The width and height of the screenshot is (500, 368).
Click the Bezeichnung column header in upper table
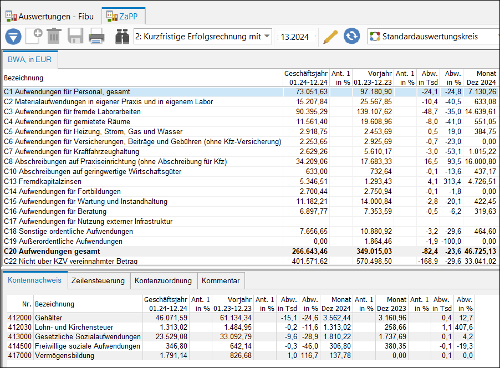click(x=143, y=78)
